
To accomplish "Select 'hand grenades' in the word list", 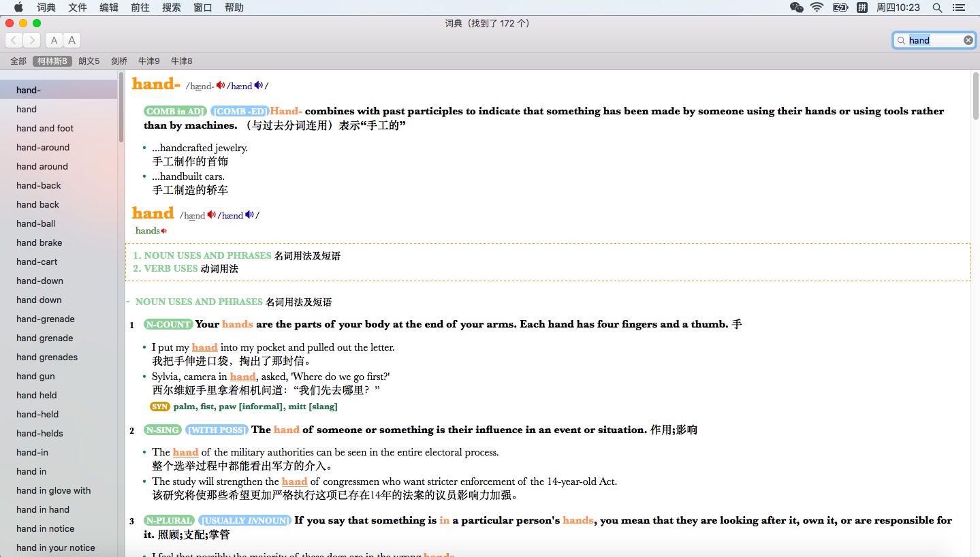I will pos(47,357).
